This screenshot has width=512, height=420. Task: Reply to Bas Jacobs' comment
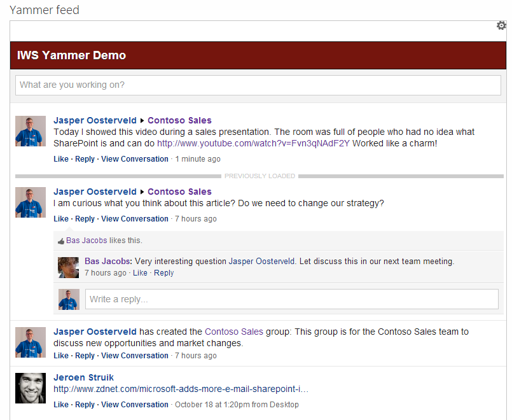point(163,273)
